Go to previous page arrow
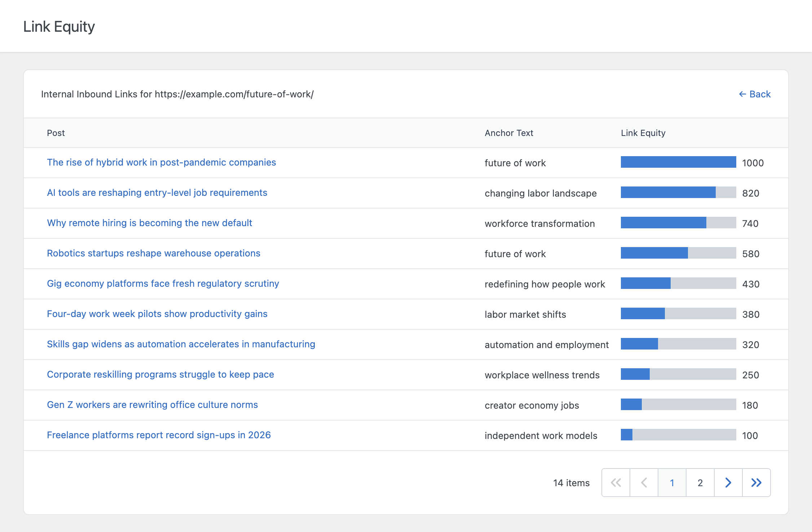 (644, 483)
